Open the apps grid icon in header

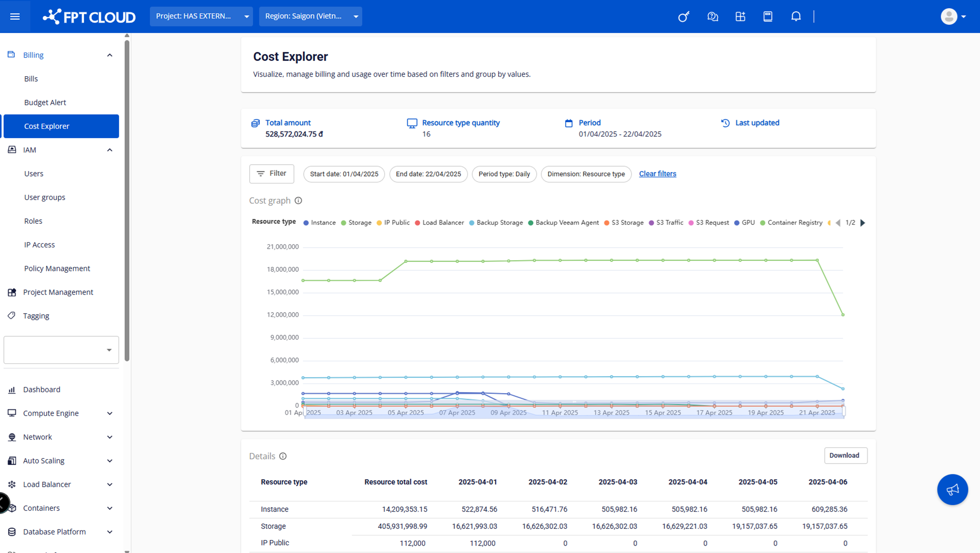[x=740, y=17]
